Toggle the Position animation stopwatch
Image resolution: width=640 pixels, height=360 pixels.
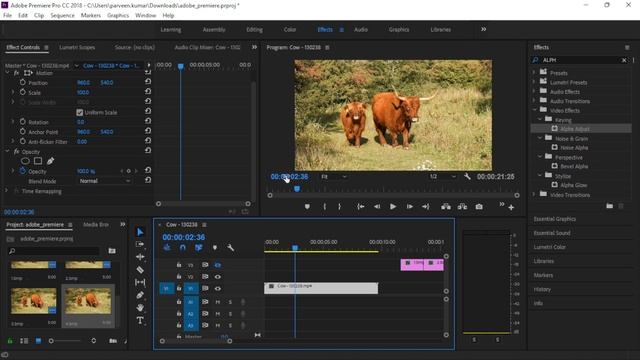pos(22,82)
